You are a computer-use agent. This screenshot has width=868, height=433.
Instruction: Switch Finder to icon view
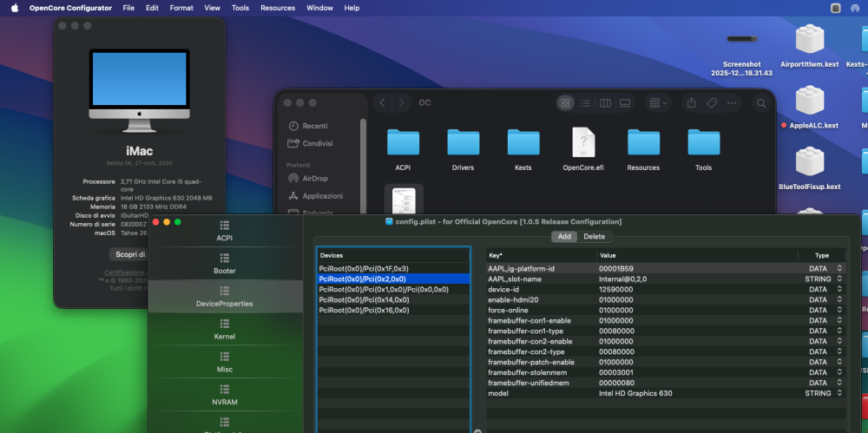[565, 103]
